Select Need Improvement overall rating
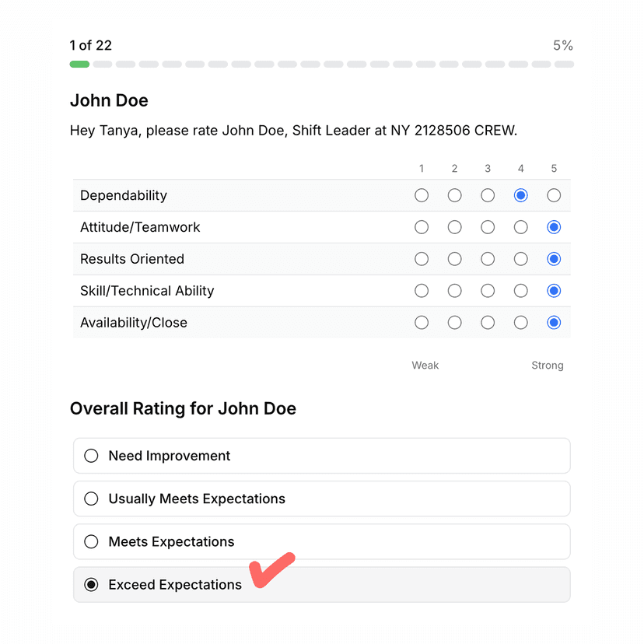The width and height of the screenshot is (644, 644). coord(92,456)
